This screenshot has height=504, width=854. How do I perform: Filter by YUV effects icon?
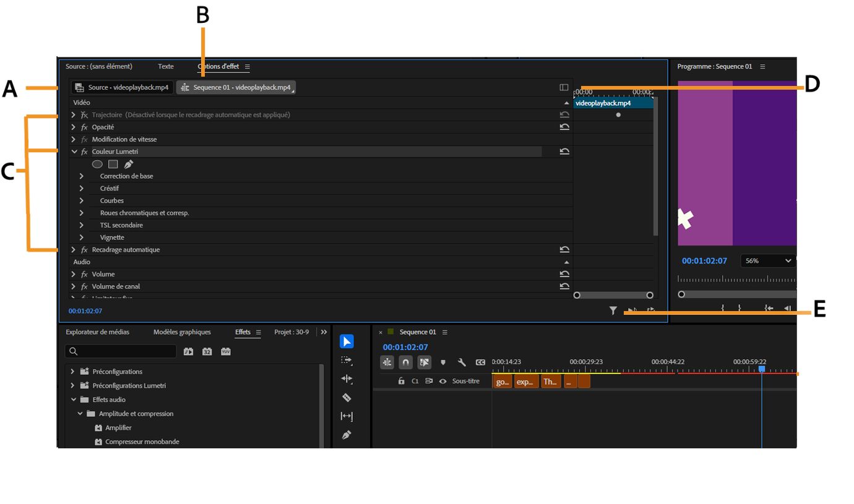(x=225, y=352)
